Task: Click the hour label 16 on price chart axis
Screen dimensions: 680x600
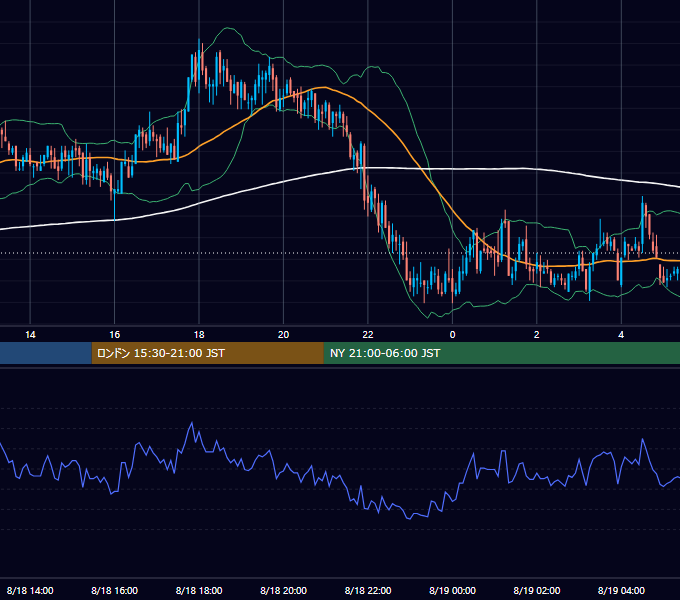Action: pyautogui.click(x=114, y=335)
